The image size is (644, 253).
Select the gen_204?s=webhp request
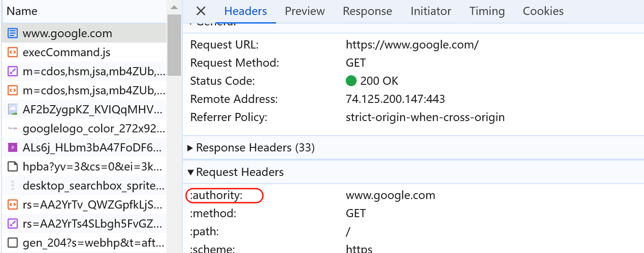pyautogui.click(x=93, y=243)
